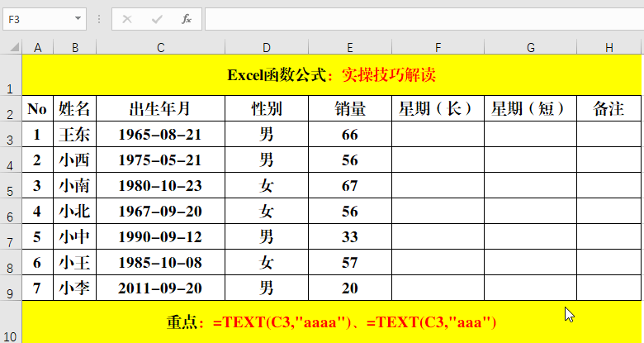Click sales cell '33' for 小中
The image size is (644, 343).
[x=350, y=236]
